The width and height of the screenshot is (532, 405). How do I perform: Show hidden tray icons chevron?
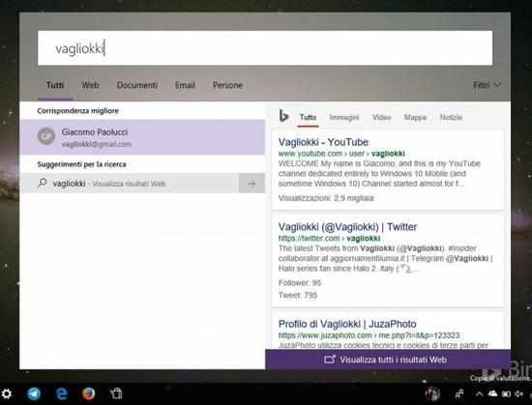(x=479, y=393)
